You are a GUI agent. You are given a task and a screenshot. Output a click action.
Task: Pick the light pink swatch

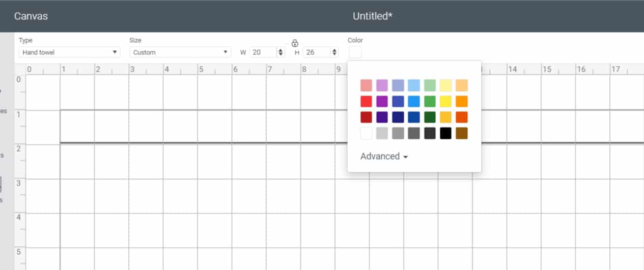point(367,85)
